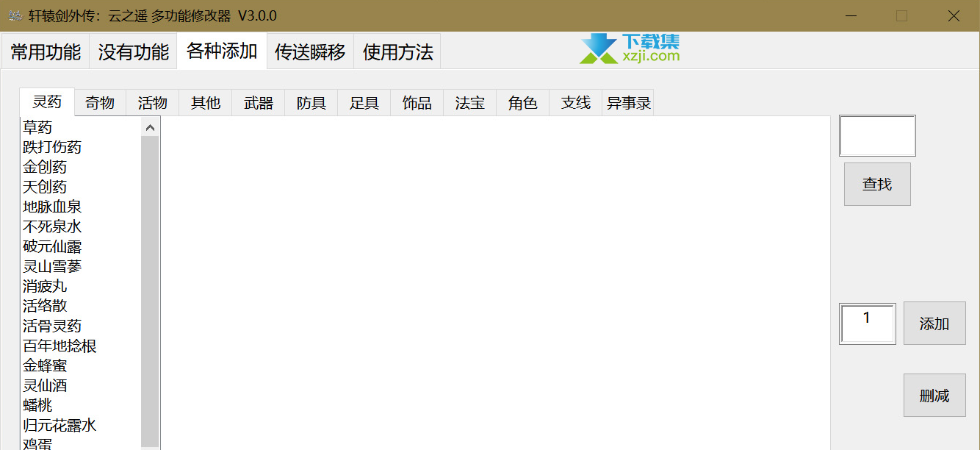Open the 活物 sub-tab
This screenshot has height=450, width=980.
click(x=153, y=103)
